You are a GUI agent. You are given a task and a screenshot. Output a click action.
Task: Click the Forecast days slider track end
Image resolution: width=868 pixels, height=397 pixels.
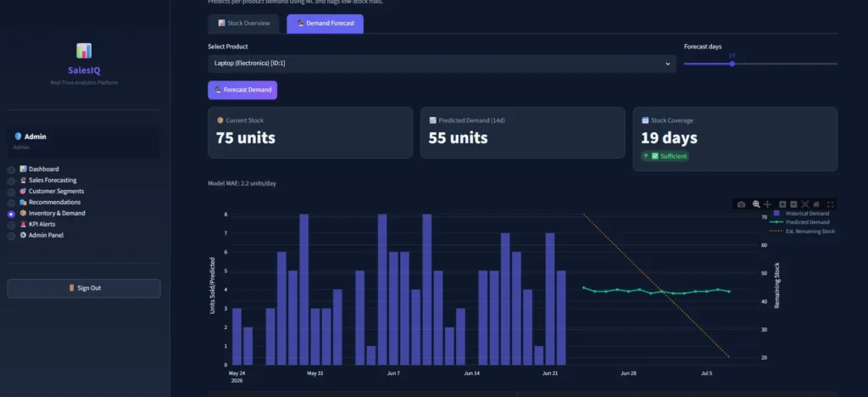(x=836, y=64)
